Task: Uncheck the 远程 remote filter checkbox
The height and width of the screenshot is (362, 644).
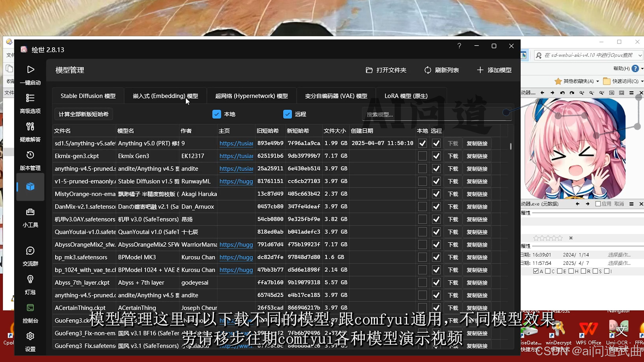Action: (287, 114)
